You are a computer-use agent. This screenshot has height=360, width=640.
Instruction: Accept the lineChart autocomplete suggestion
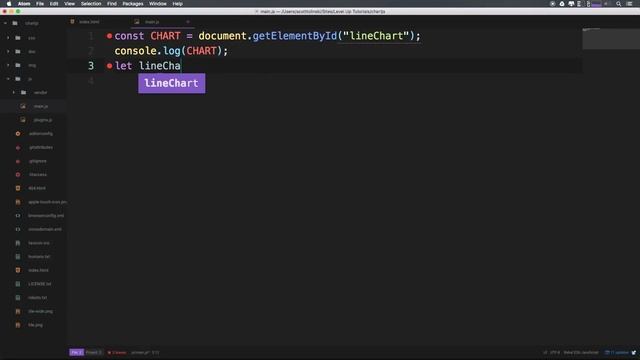point(171,83)
